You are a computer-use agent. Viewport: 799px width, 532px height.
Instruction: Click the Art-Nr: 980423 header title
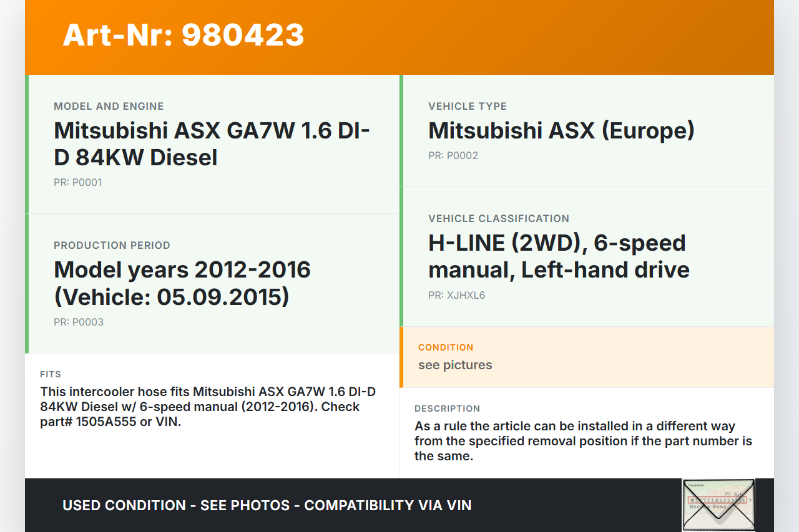pos(184,35)
